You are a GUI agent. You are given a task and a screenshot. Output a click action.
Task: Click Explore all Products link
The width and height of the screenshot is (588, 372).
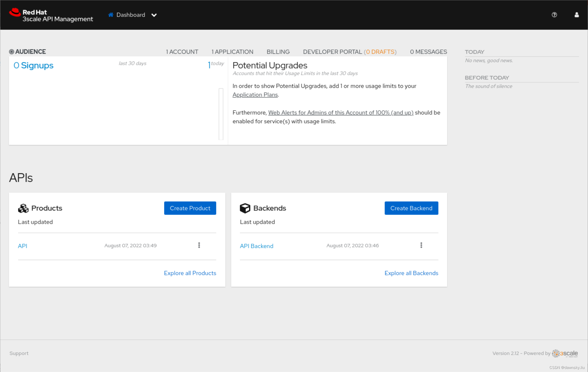(190, 273)
